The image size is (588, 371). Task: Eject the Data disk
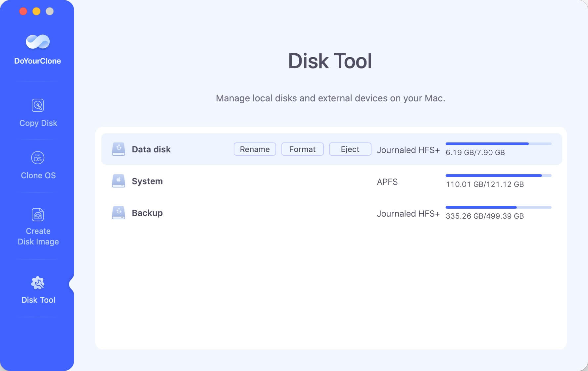click(x=350, y=149)
